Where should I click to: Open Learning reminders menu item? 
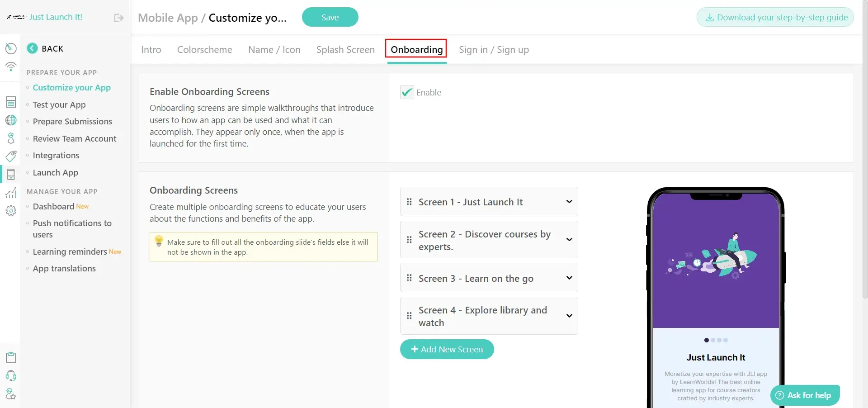pyautogui.click(x=70, y=252)
